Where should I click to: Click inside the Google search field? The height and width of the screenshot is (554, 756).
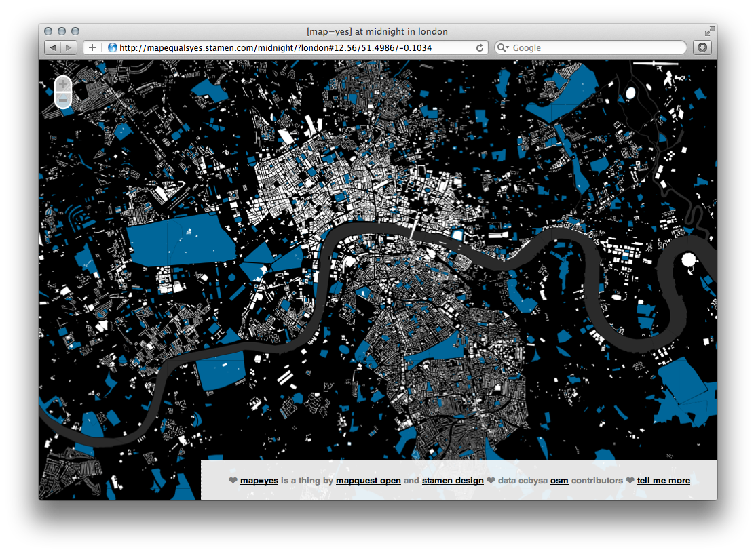(x=597, y=47)
